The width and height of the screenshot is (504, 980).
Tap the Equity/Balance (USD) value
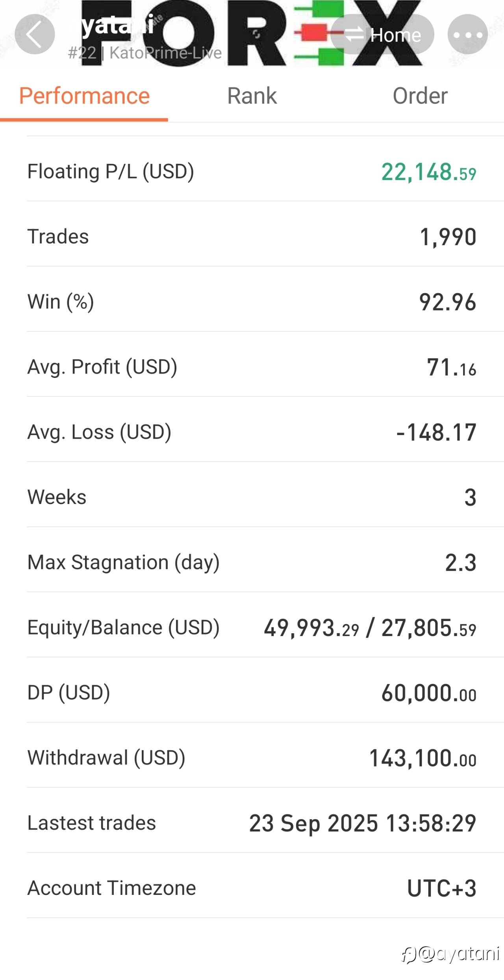(x=370, y=628)
